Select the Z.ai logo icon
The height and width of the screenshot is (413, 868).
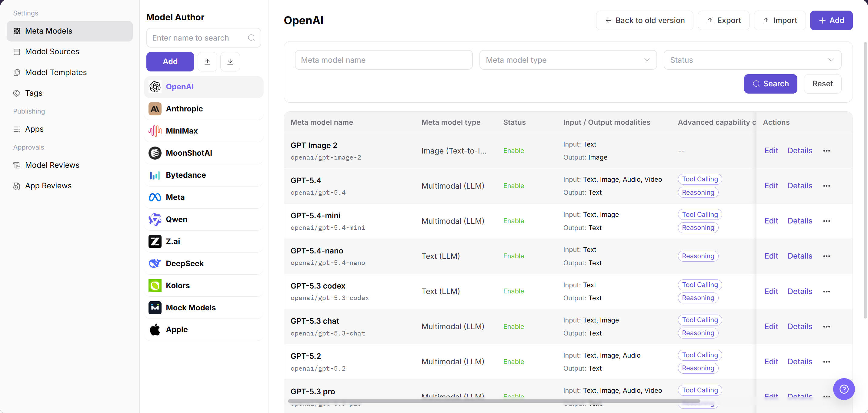point(155,241)
